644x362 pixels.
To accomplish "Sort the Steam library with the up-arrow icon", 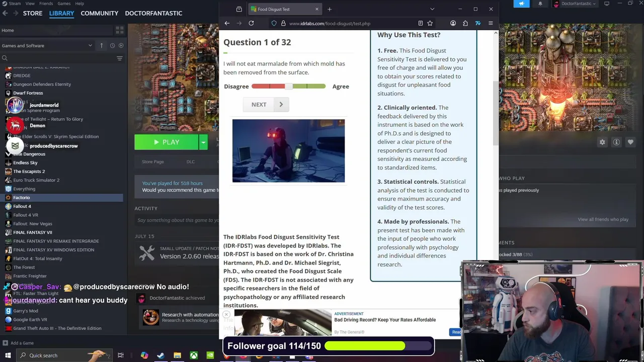I will pyautogui.click(x=101, y=45).
